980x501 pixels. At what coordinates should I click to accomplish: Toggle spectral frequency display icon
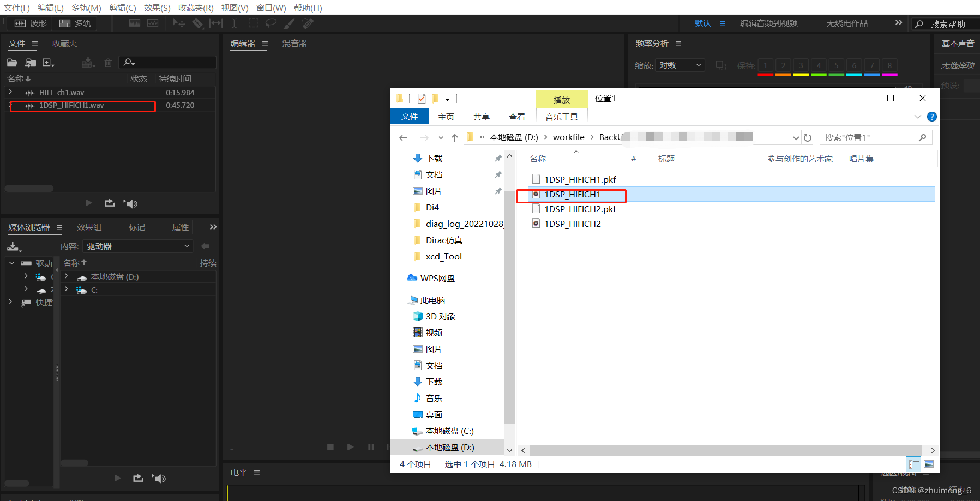click(x=134, y=23)
